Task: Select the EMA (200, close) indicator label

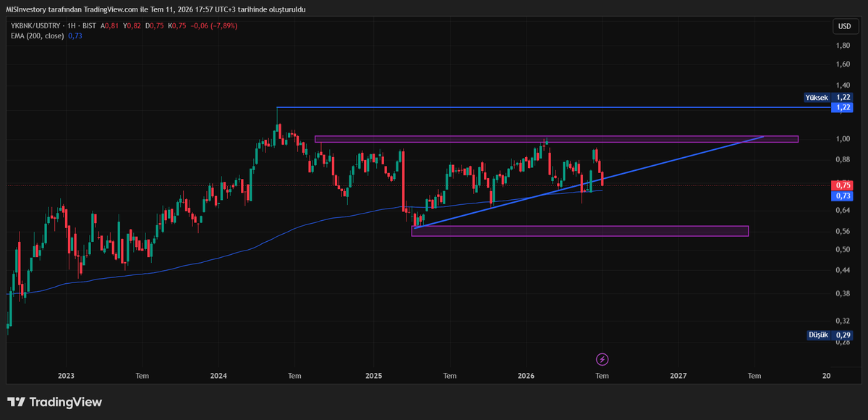Action: [x=37, y=36]
